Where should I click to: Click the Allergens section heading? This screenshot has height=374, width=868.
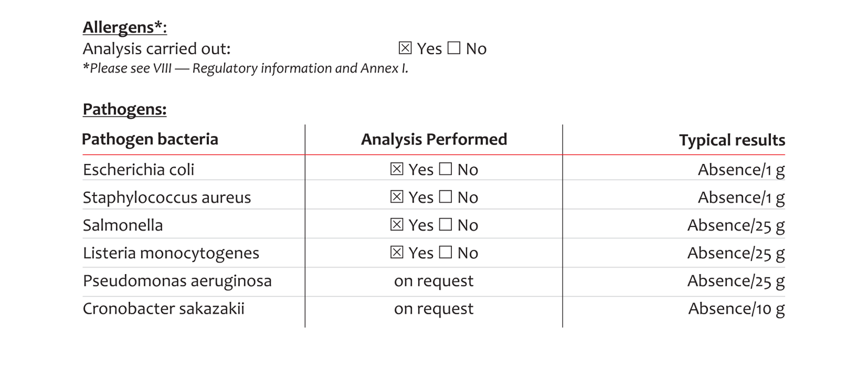pyautogui.click(x=124, y=27)
